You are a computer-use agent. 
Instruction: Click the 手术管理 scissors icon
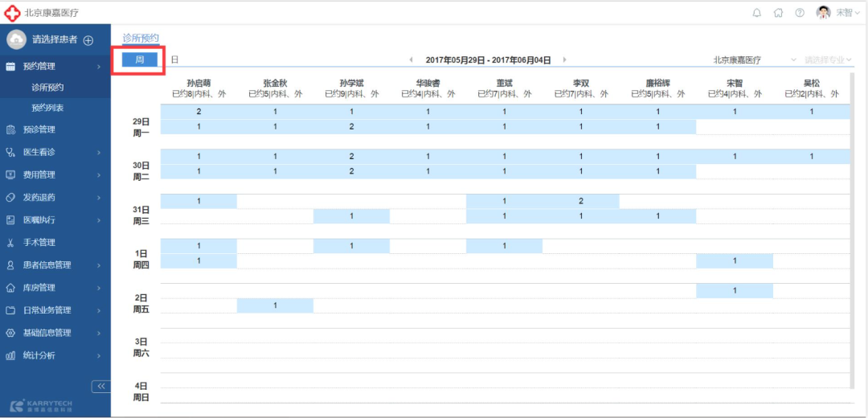[10, 243]
